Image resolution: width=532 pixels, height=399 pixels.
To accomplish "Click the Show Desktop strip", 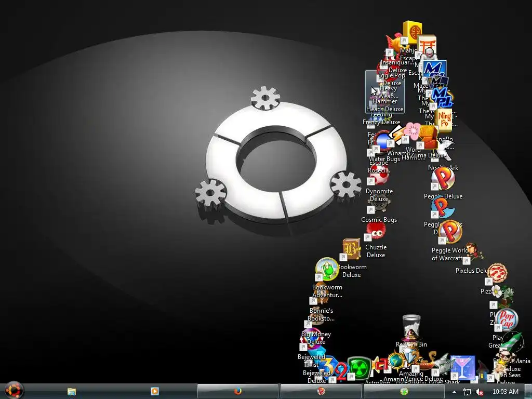I will click(528, 392).
